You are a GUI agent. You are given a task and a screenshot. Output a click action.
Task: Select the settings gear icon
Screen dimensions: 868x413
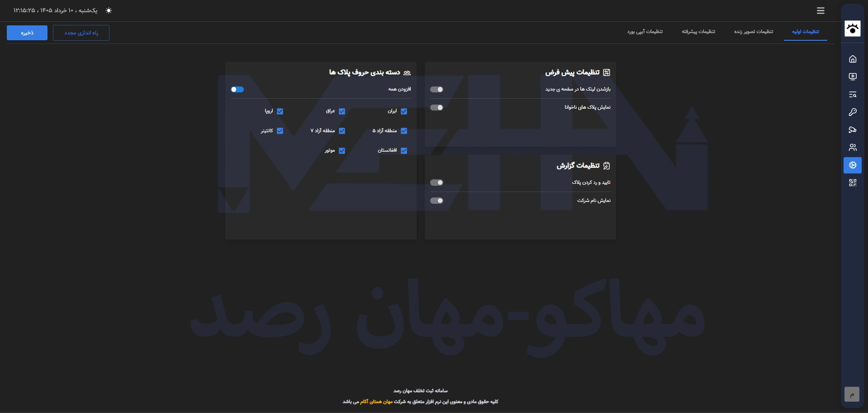pyautogui.click(x=853, y=165)
